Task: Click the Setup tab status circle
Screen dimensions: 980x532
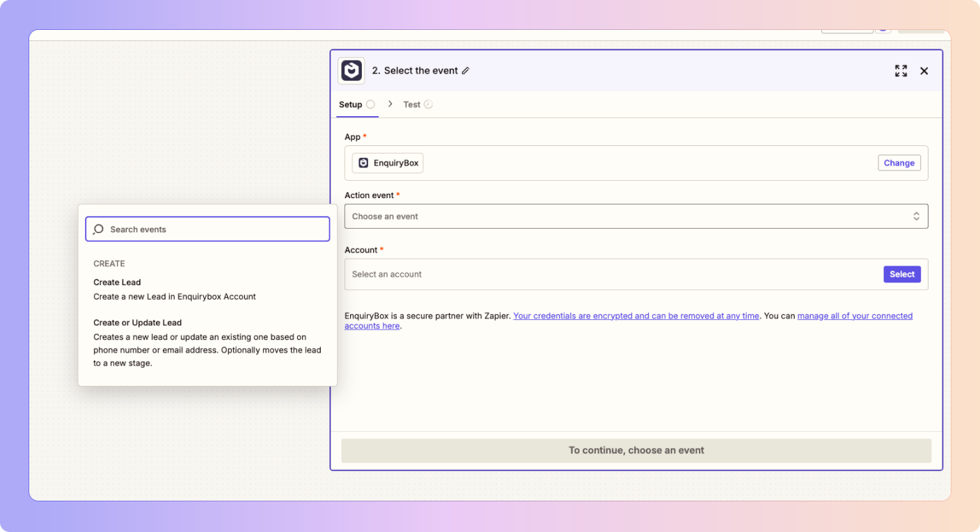Action: (370, 104)
